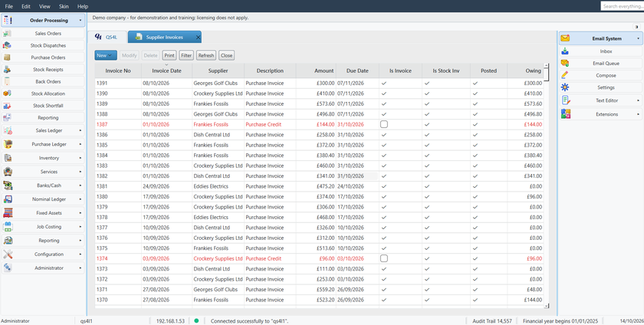Click the Configuration tools icon
644x325 pixels.
8,254
